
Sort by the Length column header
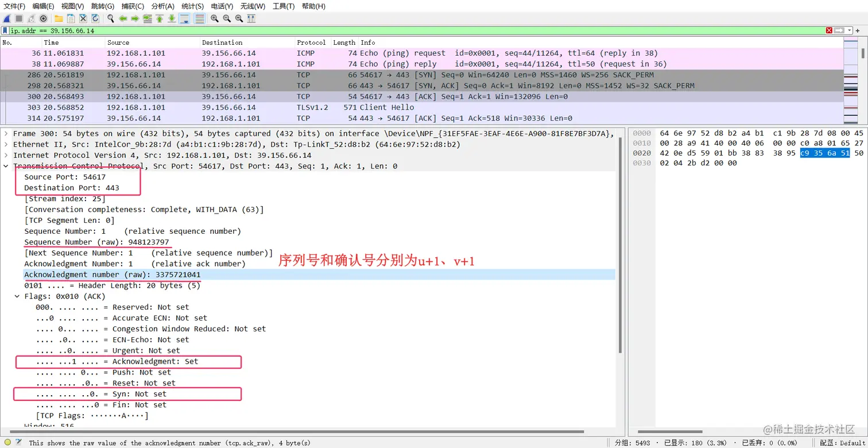344,43
